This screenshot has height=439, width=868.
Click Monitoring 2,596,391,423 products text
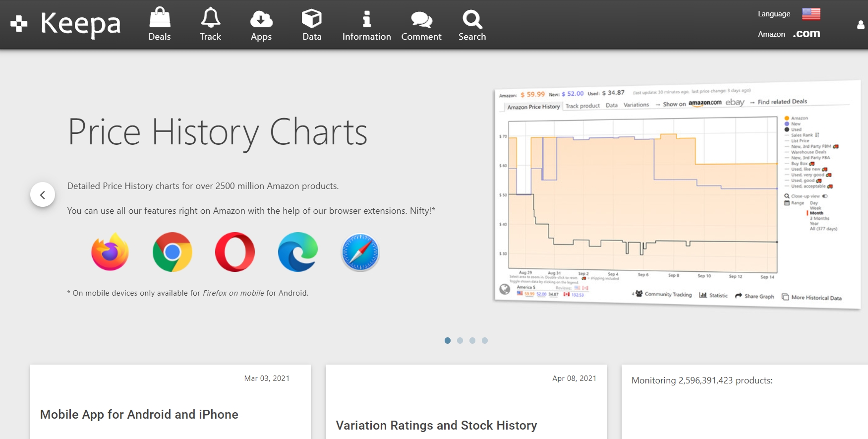[x=702, y=380]
